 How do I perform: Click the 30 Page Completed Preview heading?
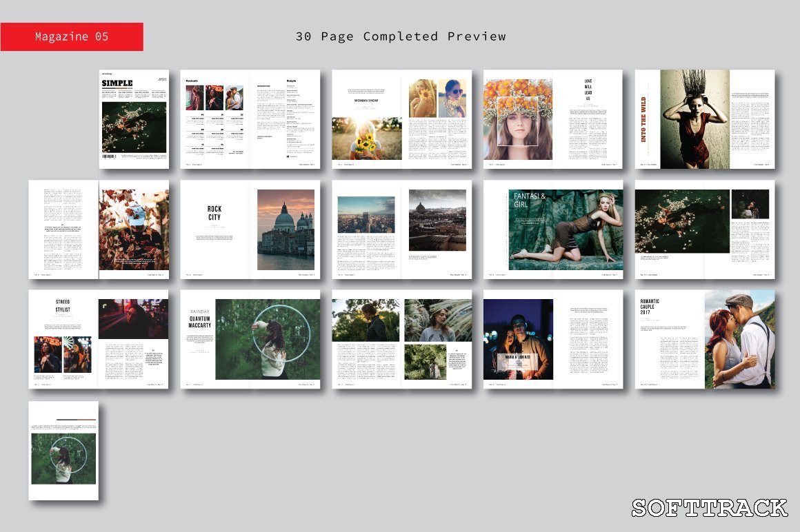(x=401, y=37)
